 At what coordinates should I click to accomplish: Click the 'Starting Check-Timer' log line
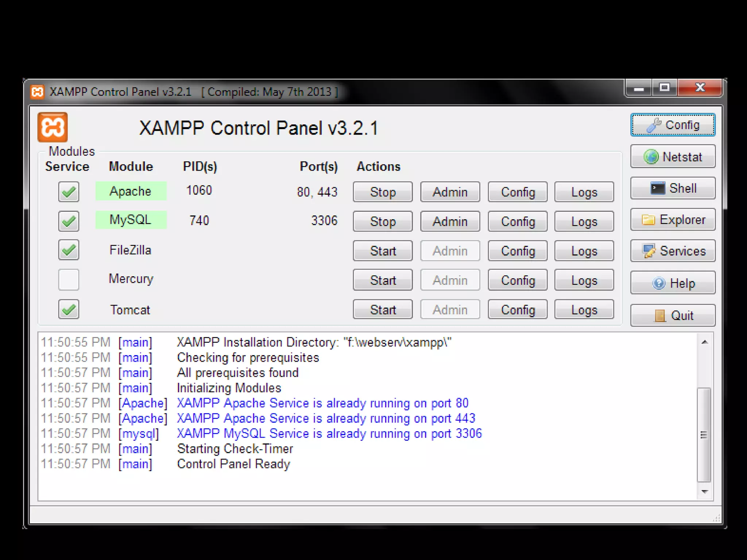(235, 448)
